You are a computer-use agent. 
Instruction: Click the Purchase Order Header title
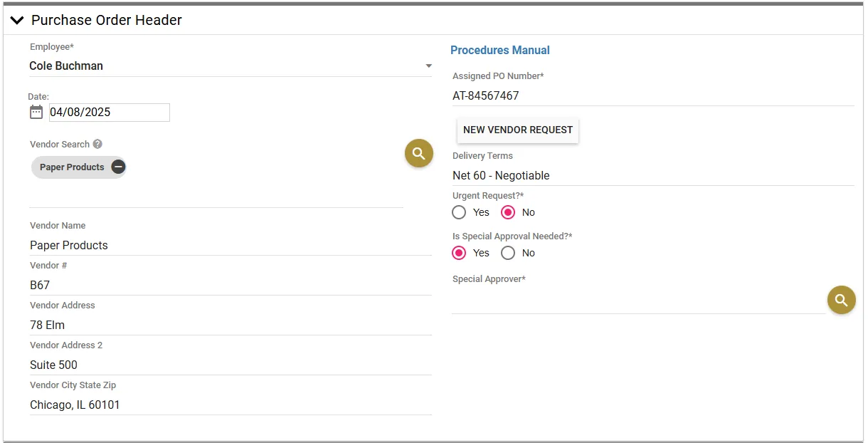coord(107,21)
